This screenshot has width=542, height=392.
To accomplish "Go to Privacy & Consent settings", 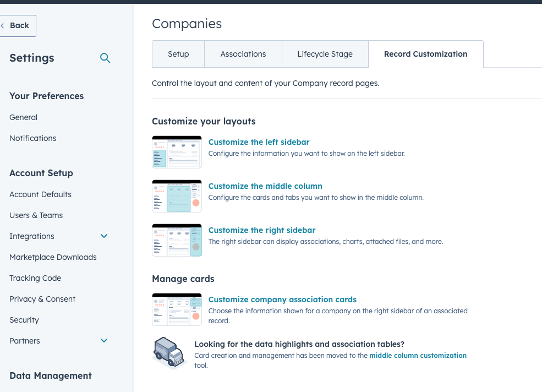I will pos(42,298).
